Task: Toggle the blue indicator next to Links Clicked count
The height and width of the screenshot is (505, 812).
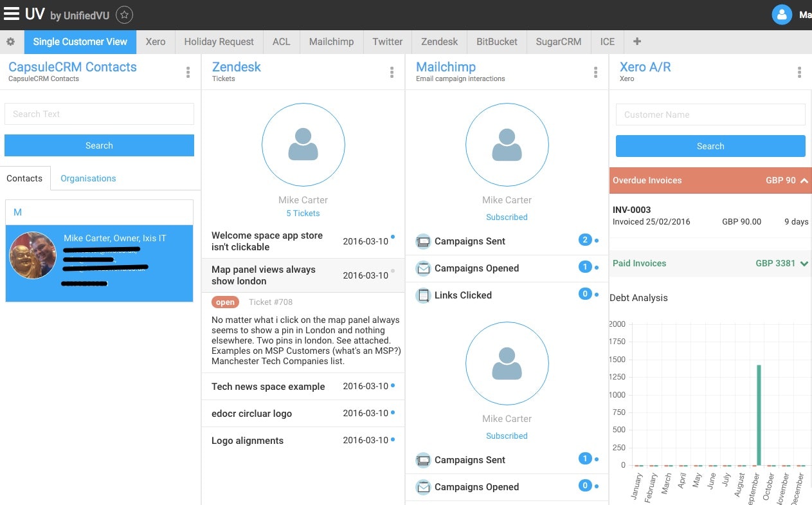Action: (x=596, y=294)
